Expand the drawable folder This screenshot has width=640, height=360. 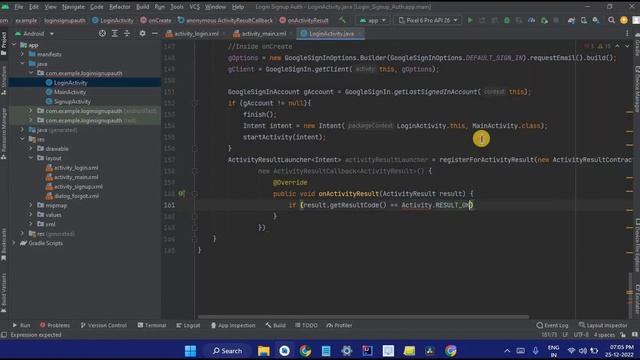click(31, 149)
